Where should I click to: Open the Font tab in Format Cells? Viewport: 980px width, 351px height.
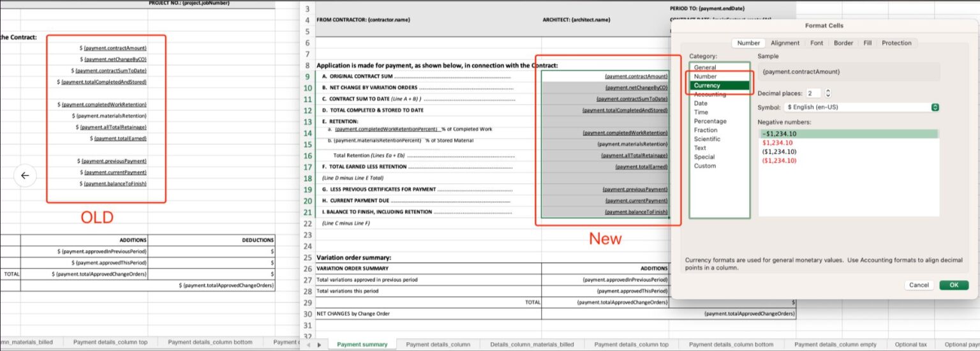pyautogui.click(x=817, y=43)
